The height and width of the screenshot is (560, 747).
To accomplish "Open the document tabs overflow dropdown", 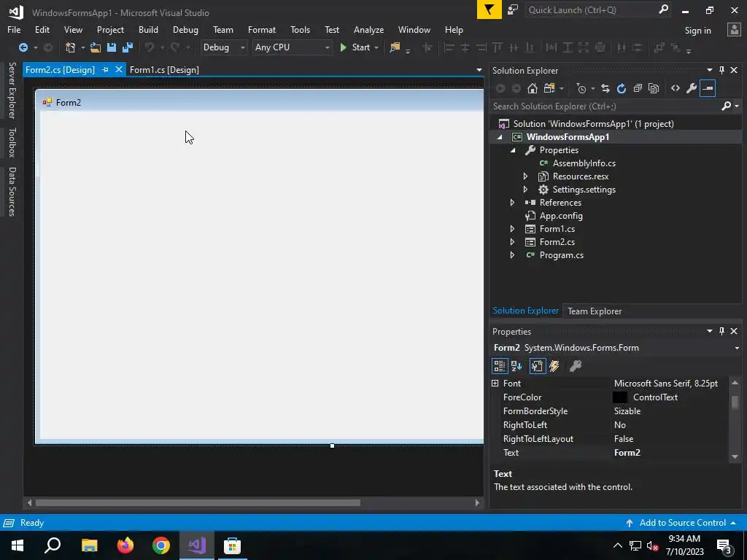I will pos(479,70).
